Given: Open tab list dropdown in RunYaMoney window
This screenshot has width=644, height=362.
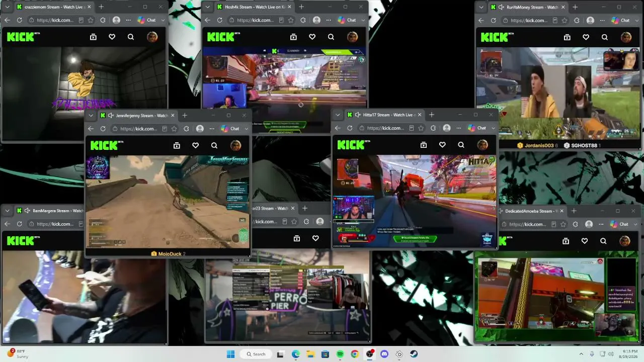Looking at the screenshot, I should (480, 7).
